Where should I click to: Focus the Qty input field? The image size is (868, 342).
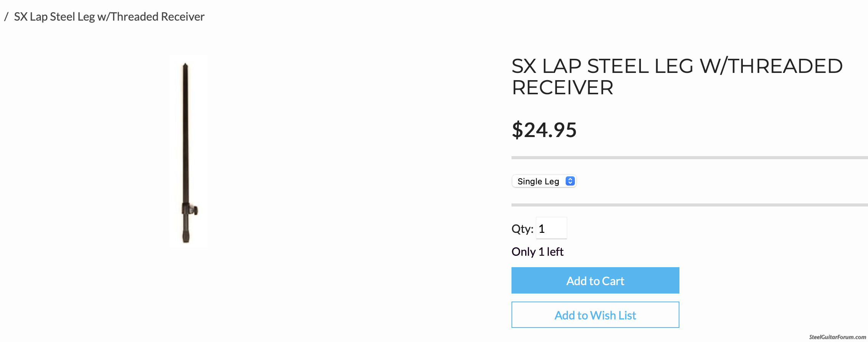point(551,228)
